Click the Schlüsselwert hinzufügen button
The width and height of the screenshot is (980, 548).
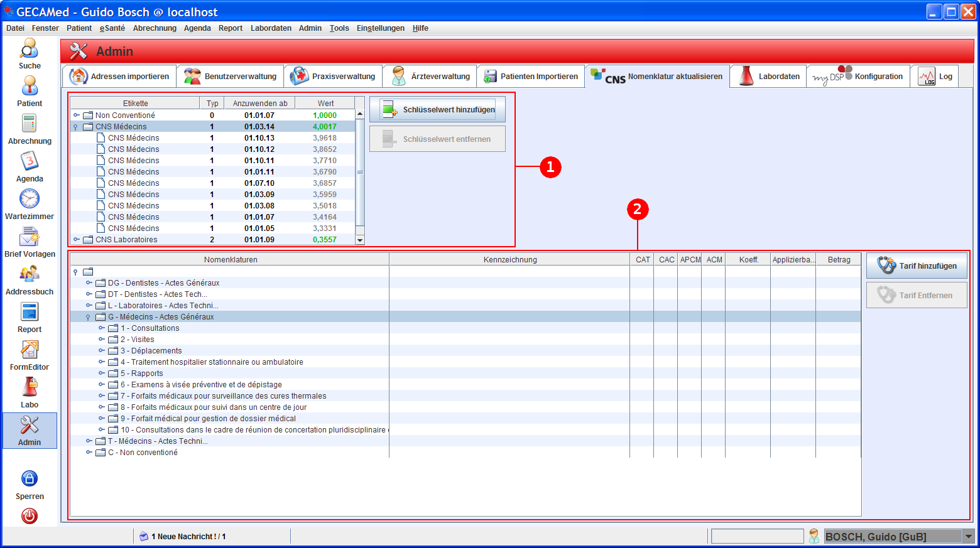[x=438, y=110]
